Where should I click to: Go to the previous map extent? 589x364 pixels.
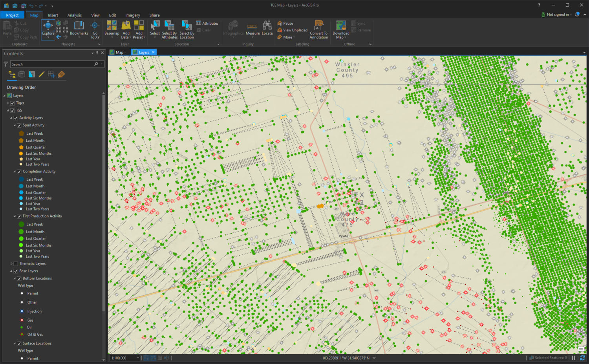click(x=59, y=37)
